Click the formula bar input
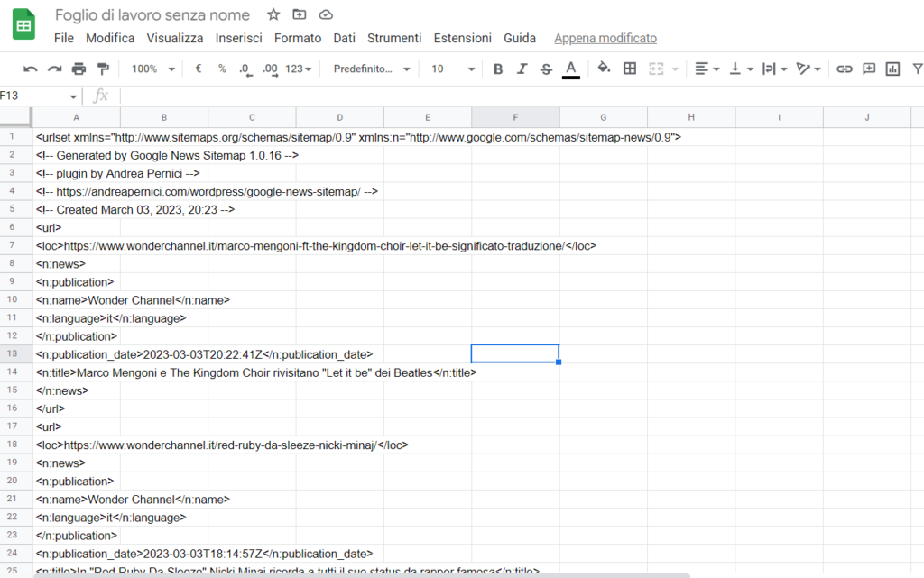Screen dimensions: 924x578 tap(522, 96)
